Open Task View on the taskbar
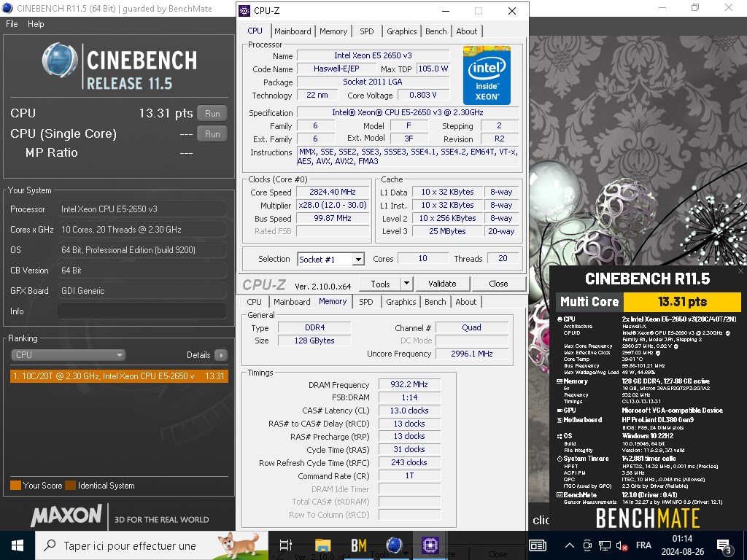747x560 pixels. 285,545
